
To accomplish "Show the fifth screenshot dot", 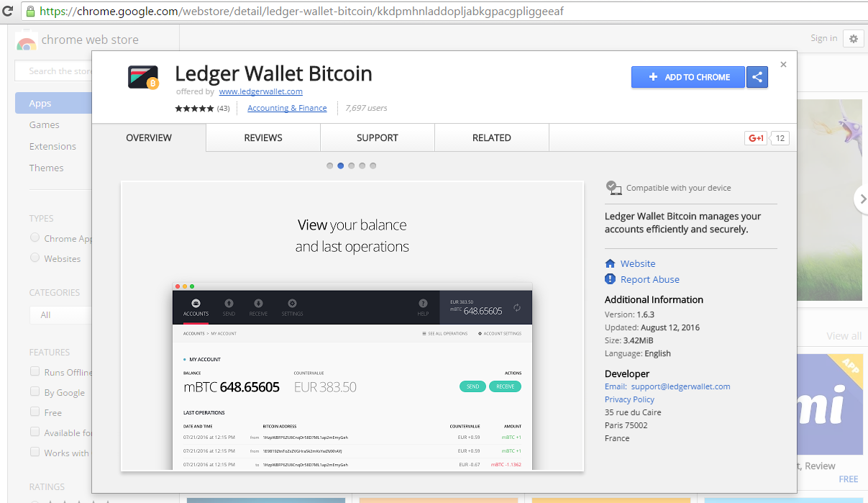I will pos(373,166).
